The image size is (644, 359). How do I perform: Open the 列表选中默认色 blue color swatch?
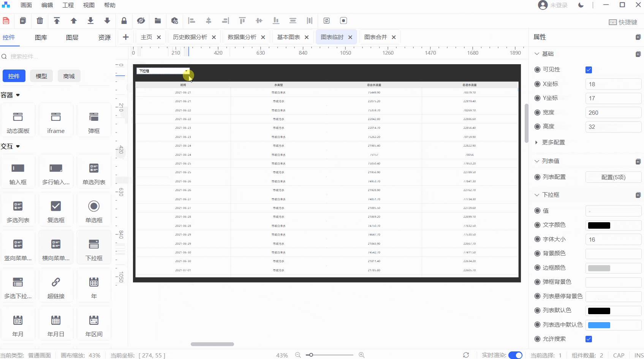coord(599,325)
